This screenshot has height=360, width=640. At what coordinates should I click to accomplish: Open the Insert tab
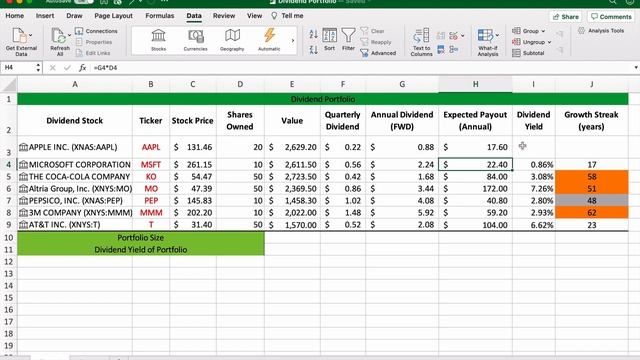point(45,16)
